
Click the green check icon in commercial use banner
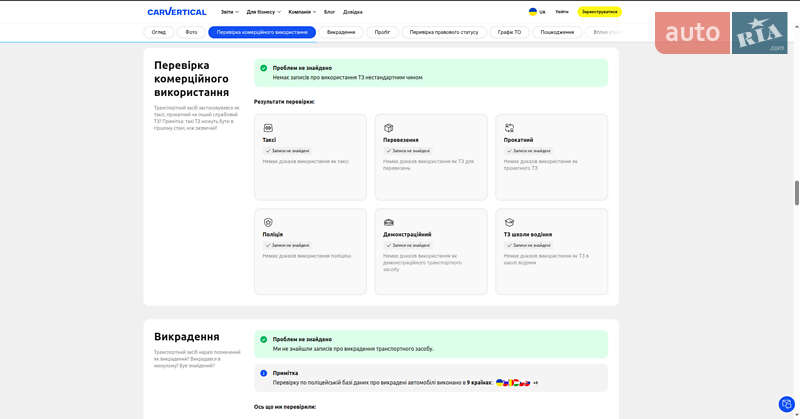click(x=263, y=68)
